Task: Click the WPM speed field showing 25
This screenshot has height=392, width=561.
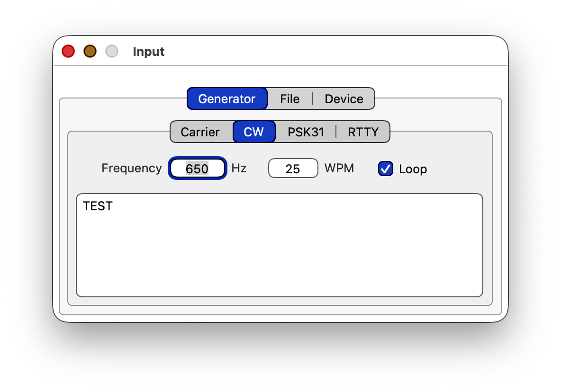Action: coord(293,169)
